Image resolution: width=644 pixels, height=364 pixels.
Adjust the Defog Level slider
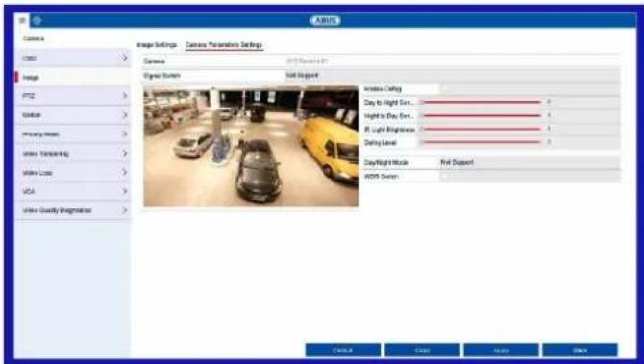click(x=483, y=142)
